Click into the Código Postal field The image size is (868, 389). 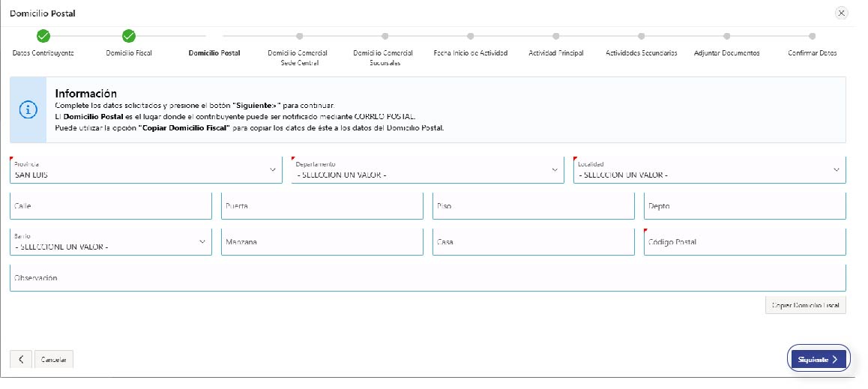click(744, 242)
